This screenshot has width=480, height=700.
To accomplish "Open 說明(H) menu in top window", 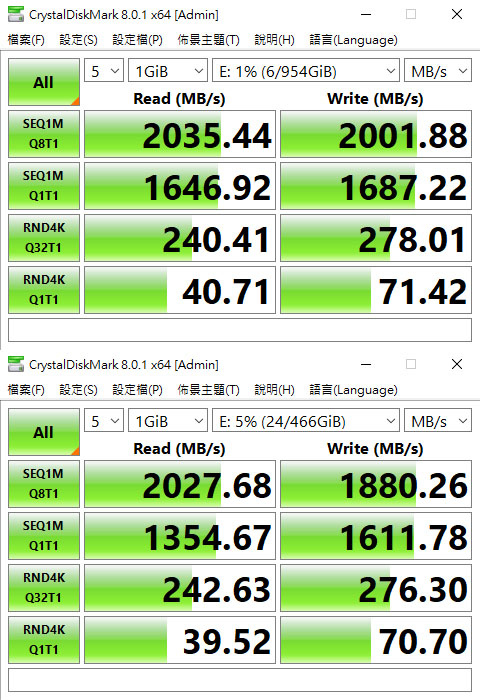I will 274,40.
